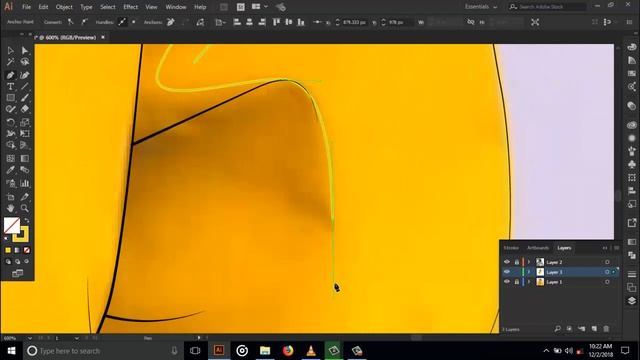
Task: Expand bottom Layer 1 disclosure triangle
Action: tap(529, 282)
